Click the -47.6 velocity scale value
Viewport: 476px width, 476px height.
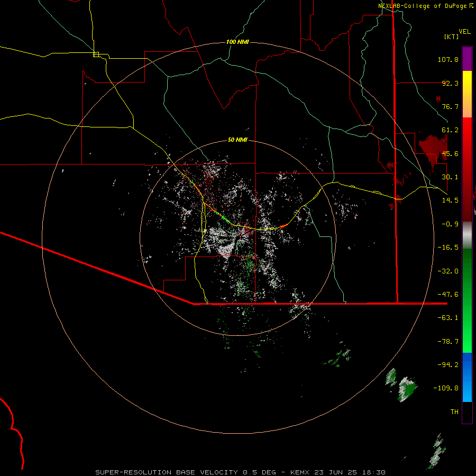pos(448,295)
